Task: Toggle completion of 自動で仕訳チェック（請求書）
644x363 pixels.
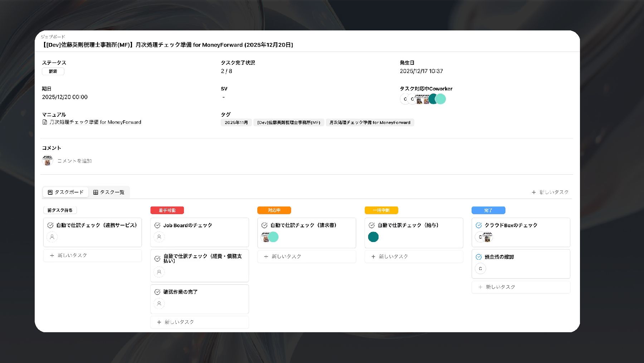Action: click(x=264, y=225)
